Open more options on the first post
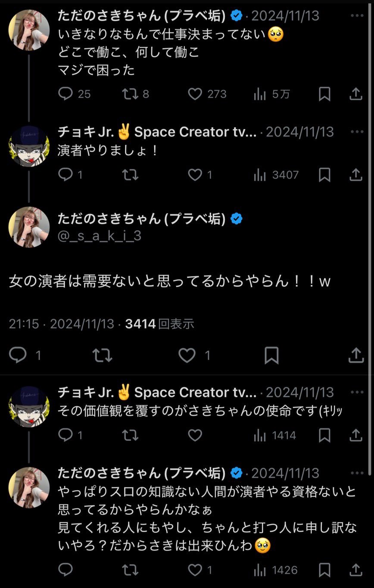This screenshot has width=374, height=588. [x=357, y=16]
